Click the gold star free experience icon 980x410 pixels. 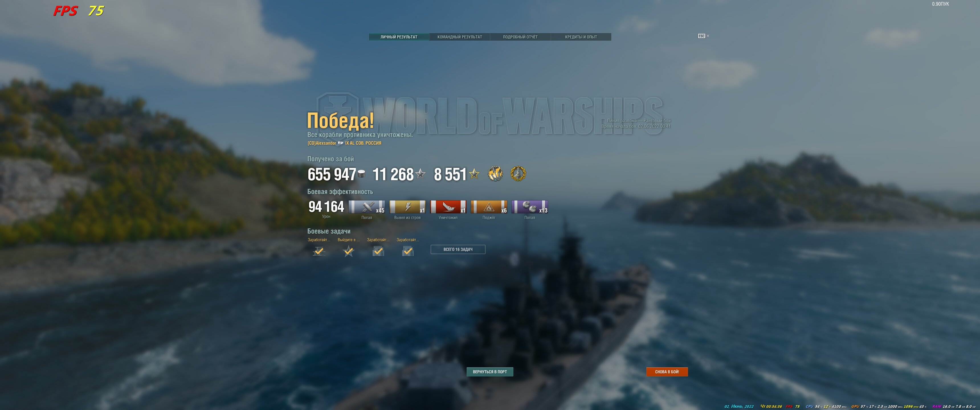click(474, 174)
